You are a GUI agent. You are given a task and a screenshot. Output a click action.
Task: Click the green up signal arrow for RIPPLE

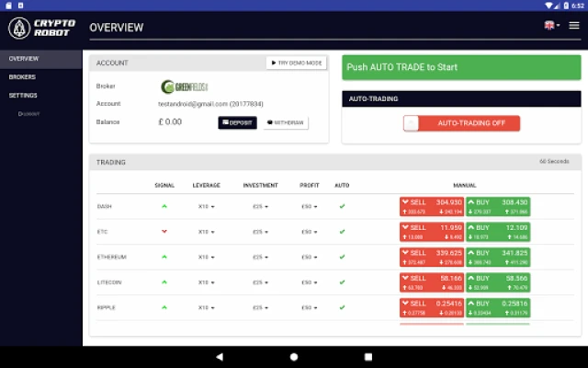point(164,307)
